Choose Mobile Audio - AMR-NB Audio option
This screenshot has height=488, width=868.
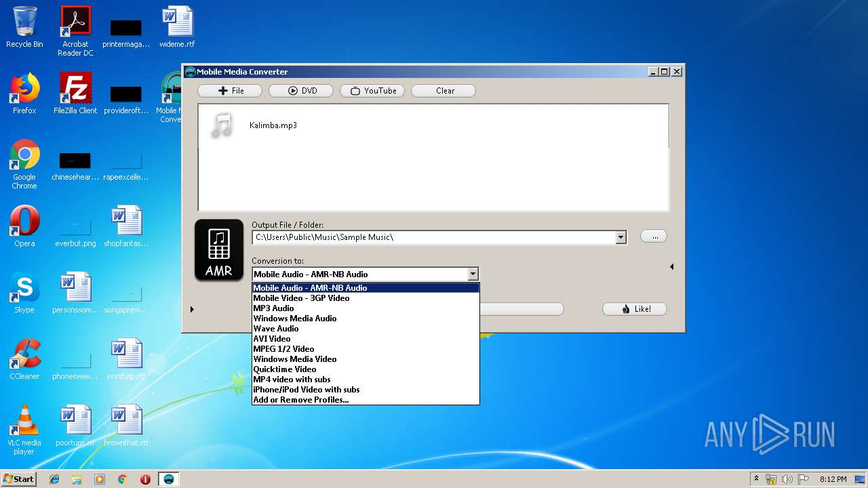point(366,288)
